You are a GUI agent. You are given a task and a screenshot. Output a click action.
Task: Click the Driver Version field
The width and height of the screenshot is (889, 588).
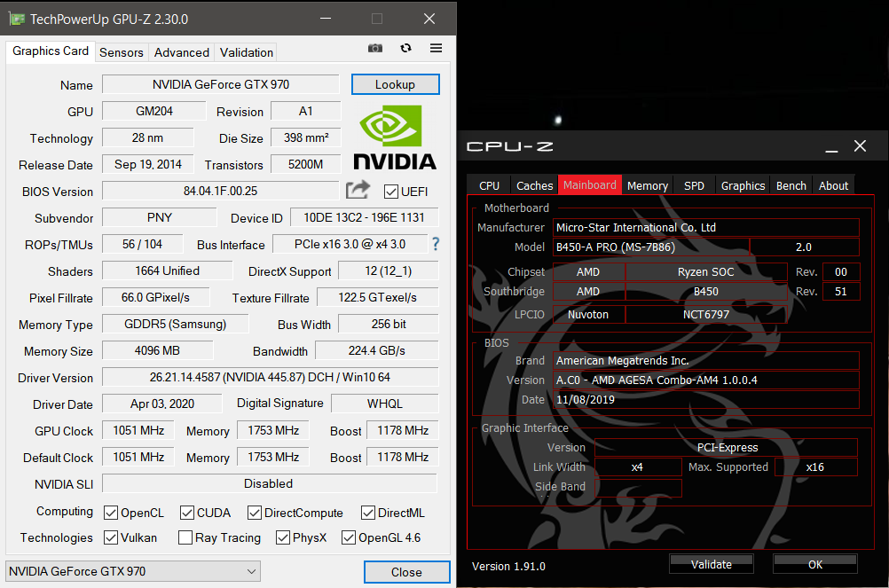coord(270,377)
